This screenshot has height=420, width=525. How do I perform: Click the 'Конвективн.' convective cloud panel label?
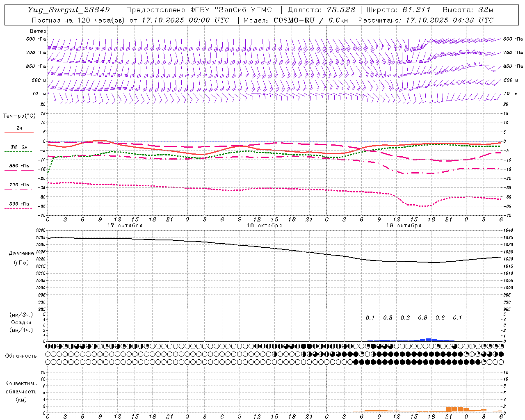pyautogui.click(x=21, y=383)
